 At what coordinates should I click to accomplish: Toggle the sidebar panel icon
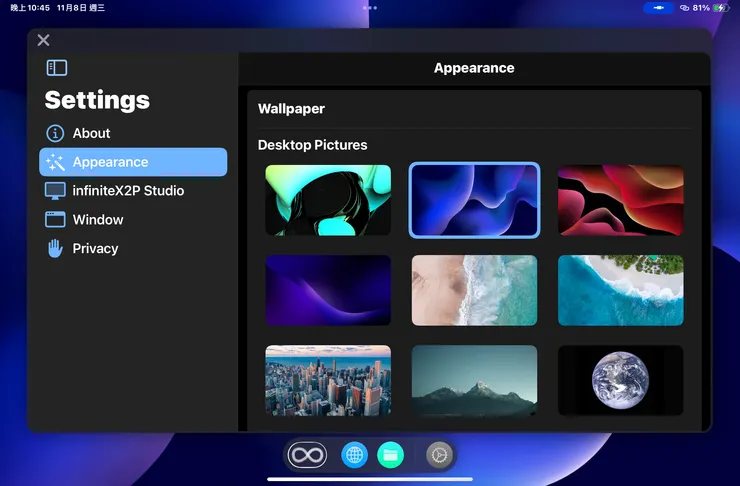[57, 67]
